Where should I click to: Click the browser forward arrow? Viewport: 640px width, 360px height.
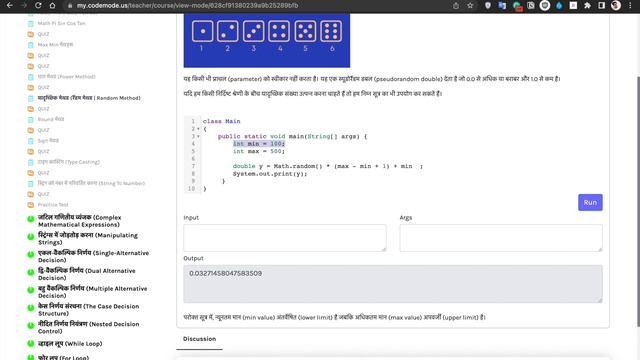coord(24,5)
